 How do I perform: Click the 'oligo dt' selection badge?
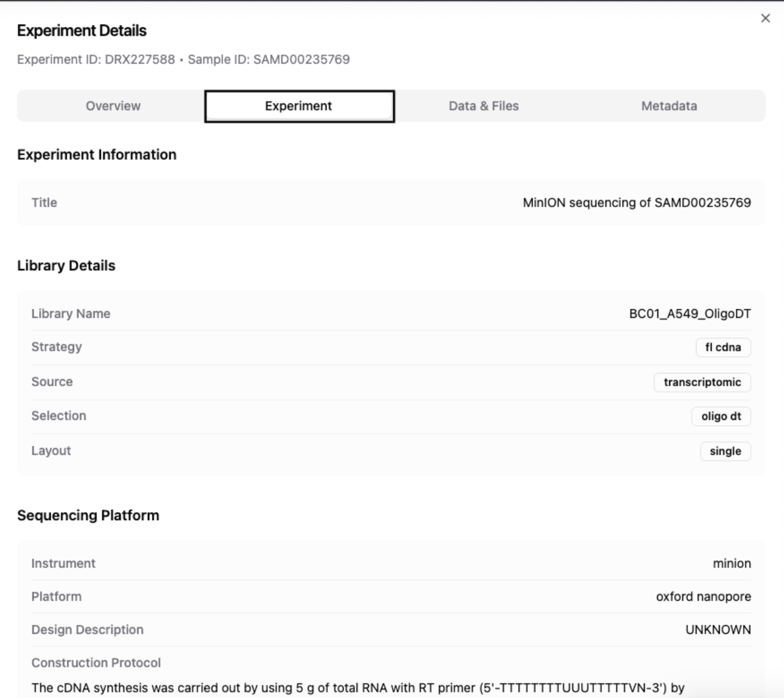click(721, 416)
